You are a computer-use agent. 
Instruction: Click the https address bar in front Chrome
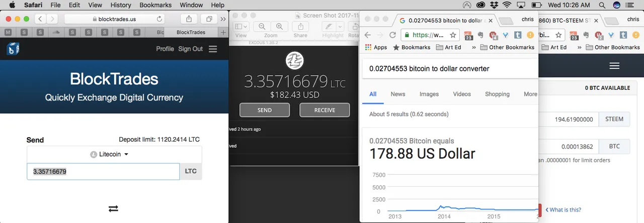point(430,35)
